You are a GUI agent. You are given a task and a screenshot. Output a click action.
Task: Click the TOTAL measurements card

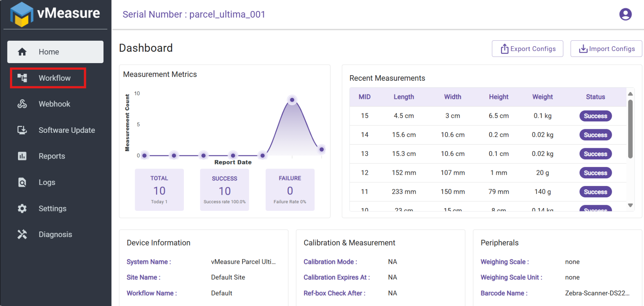[159, 190]
